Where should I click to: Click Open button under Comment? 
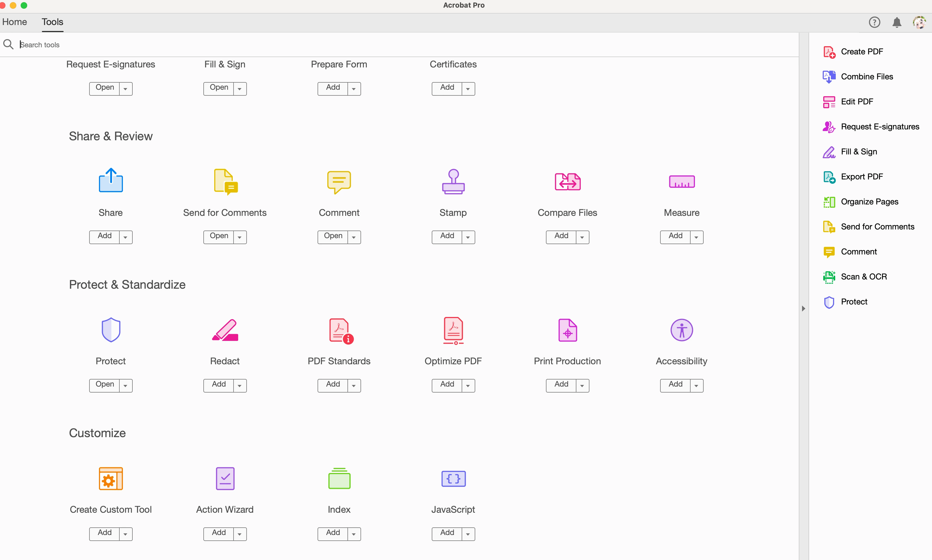point(333,236)
